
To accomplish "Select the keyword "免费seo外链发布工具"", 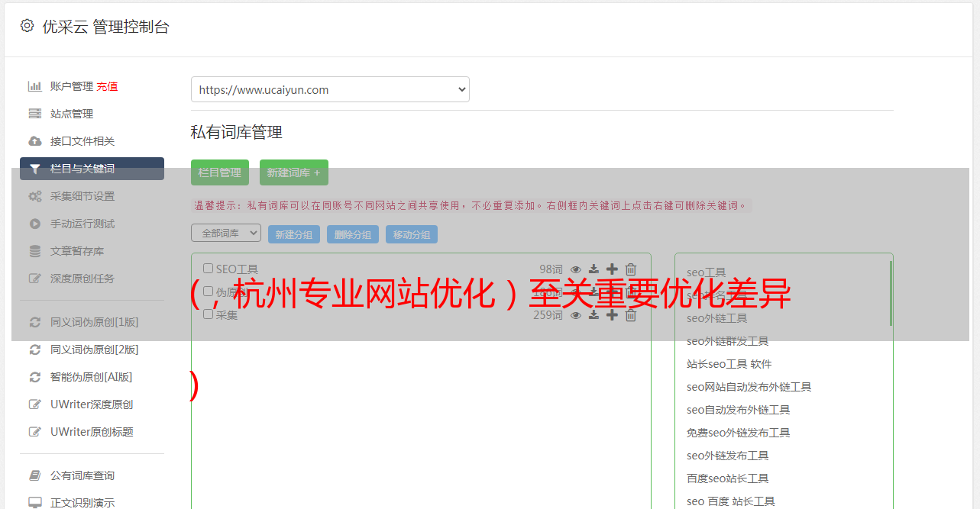I will [738, 433].
